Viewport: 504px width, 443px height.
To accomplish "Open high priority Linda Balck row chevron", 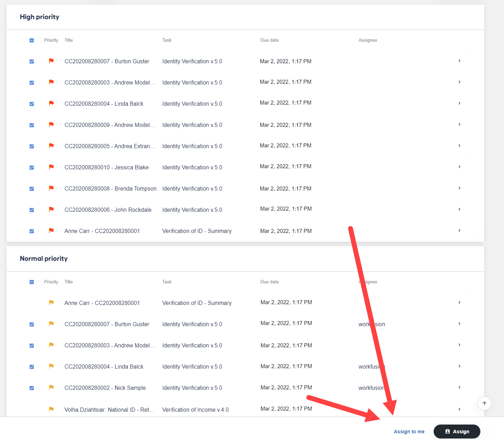I will pos(459,103).
